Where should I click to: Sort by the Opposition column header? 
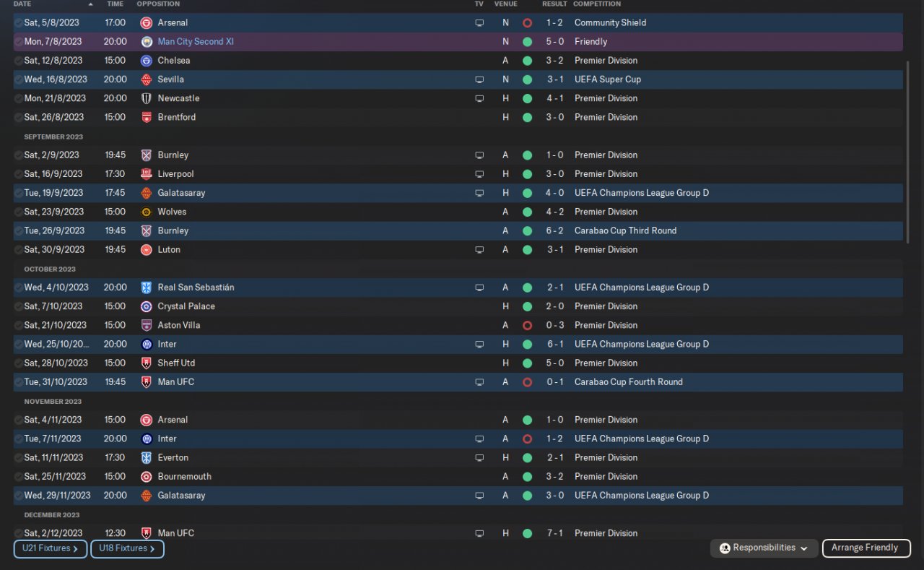[158, 4]
